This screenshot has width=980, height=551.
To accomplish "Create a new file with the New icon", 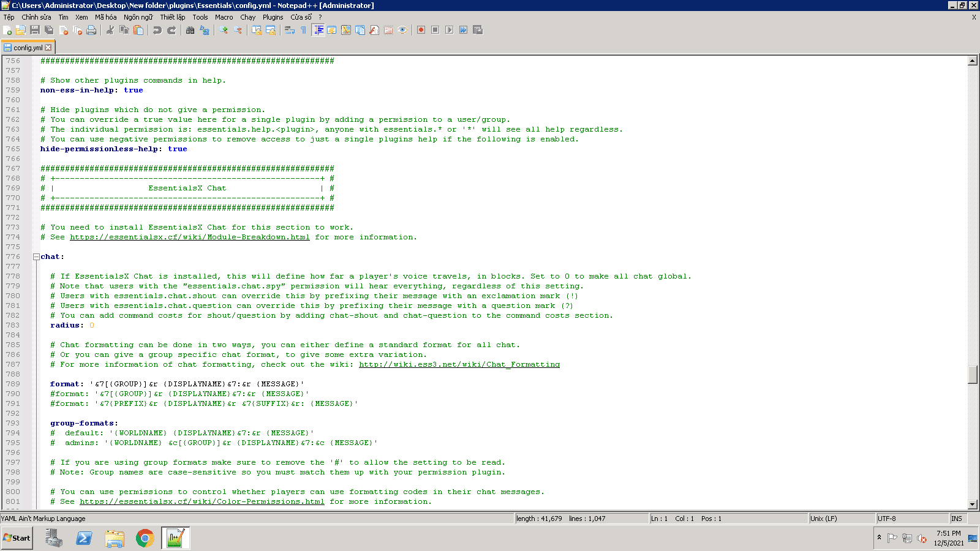I will 7,30.
